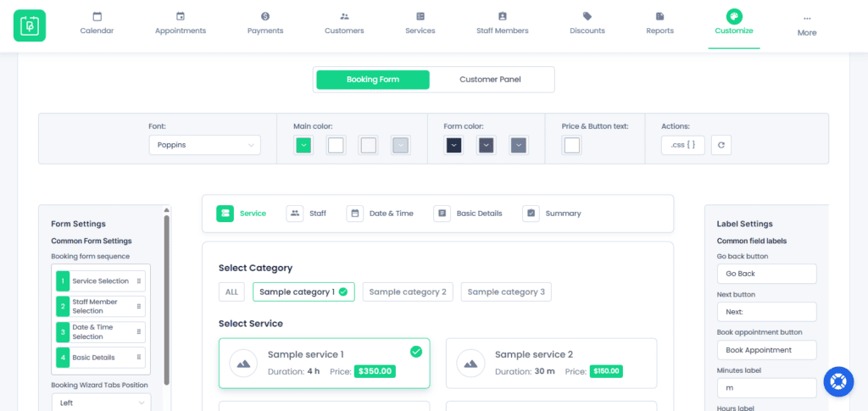Choose Sample category 2

click(408, 292)
